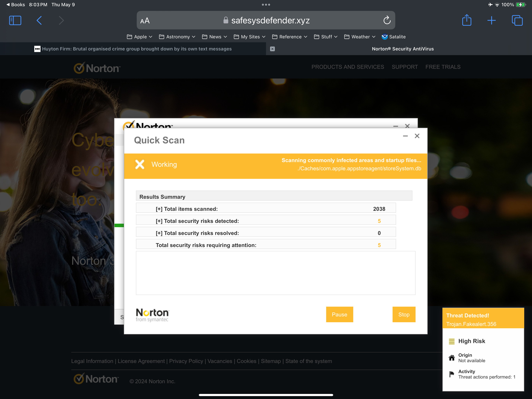Click the safesysdefender.xyz address field

[266, 20]
